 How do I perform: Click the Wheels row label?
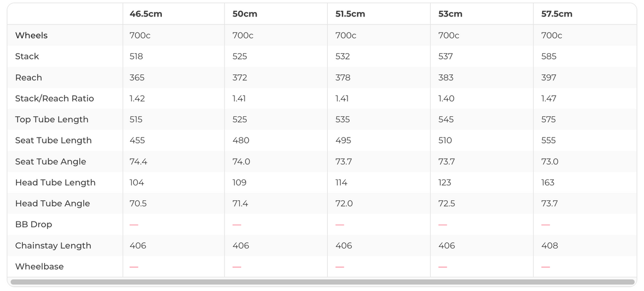31,36
